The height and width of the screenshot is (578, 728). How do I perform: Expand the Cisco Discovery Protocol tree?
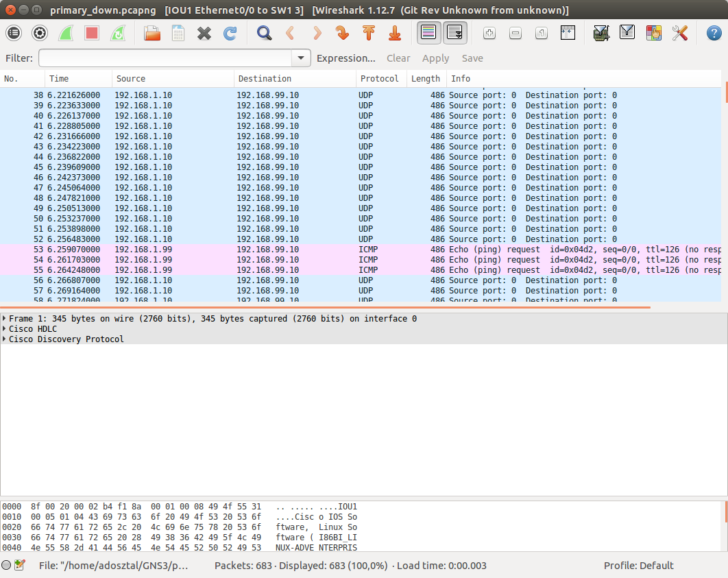point(5,339)
